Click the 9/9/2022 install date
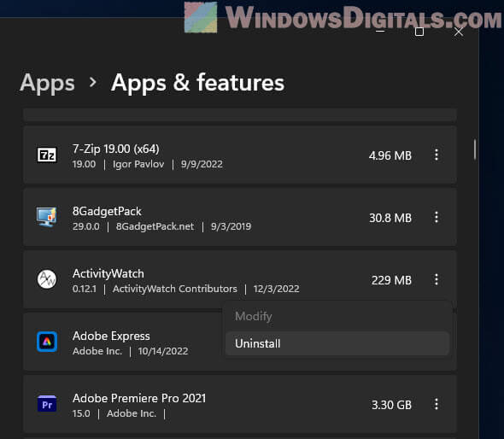 [202, 164]
